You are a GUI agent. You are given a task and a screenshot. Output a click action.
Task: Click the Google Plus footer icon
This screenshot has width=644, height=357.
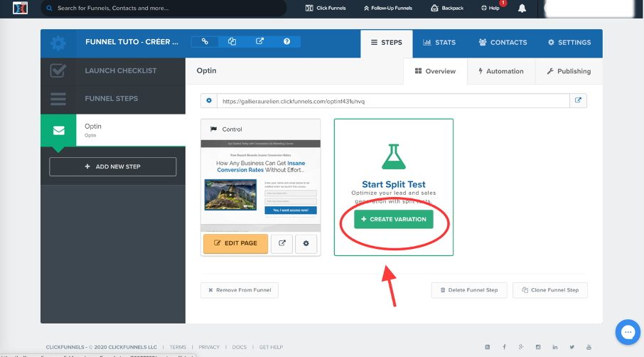click(521, 347)
